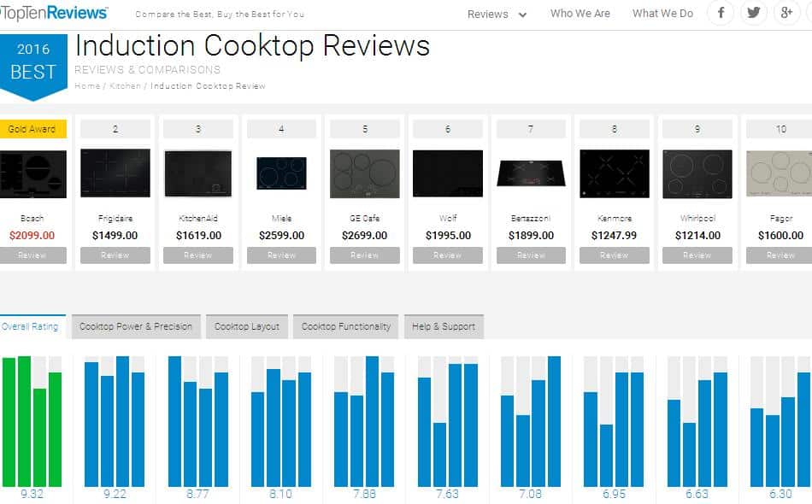This screenshot has width=812, height=504.
Task: Click Induction Cooktop Review breadcrumb
Action: pos(208,86)
